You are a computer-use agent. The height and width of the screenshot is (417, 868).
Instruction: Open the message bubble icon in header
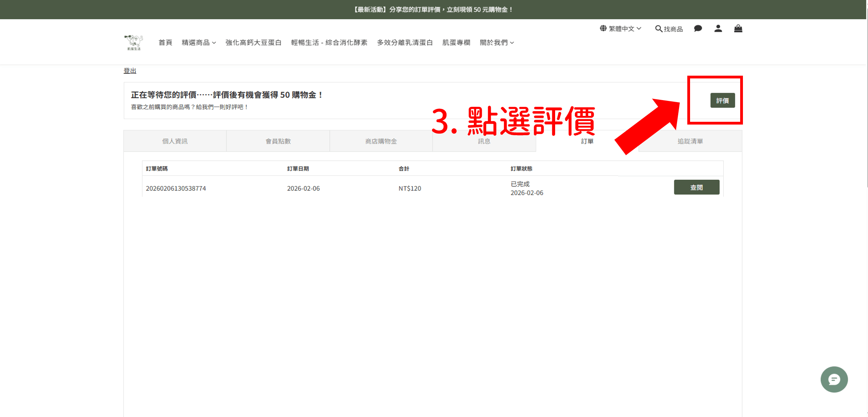tap(698, 28)
